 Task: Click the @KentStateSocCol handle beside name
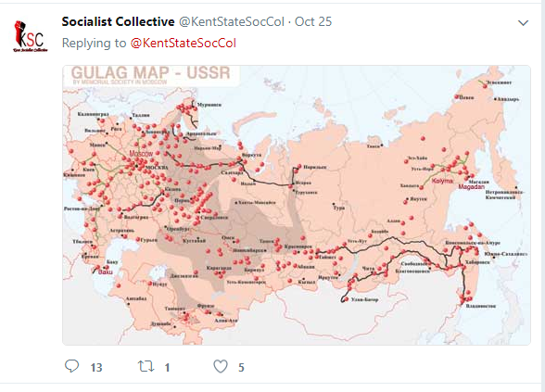pos(232,21)
